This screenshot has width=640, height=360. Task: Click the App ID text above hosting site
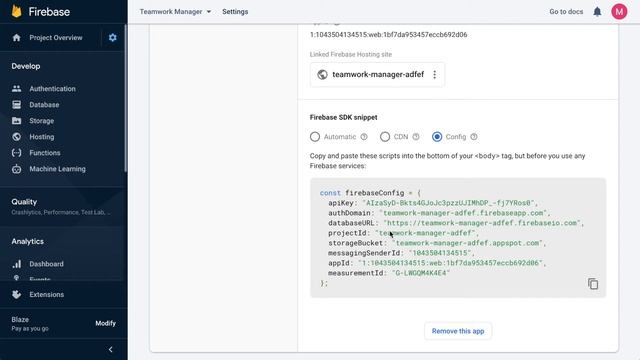[389, 35]
